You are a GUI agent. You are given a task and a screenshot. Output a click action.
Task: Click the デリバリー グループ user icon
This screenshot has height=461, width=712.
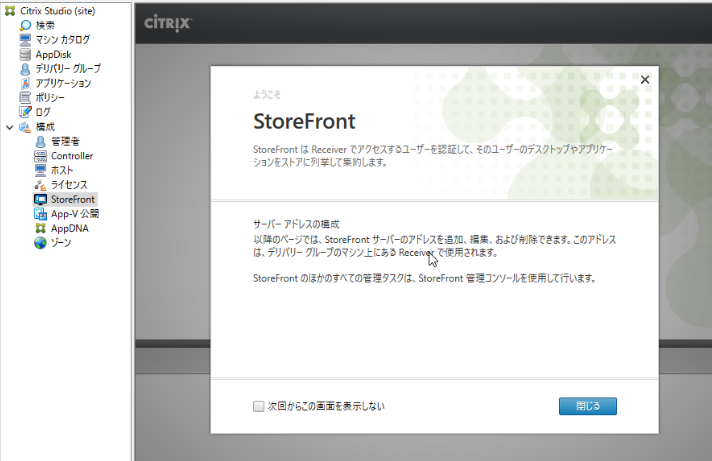point(25,69)
